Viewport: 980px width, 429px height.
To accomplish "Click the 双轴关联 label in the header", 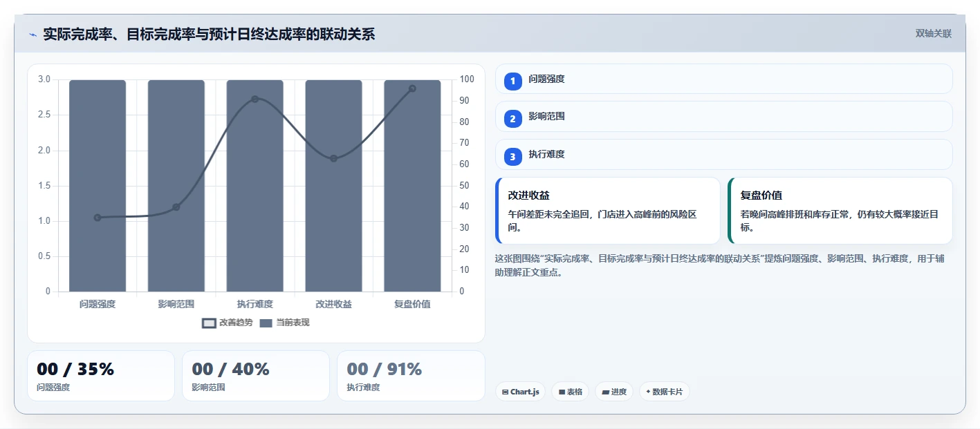I will [x=933, y=34].
